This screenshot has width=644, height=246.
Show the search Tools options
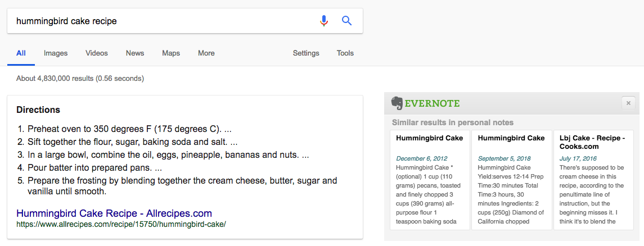(x=345, y=53)
